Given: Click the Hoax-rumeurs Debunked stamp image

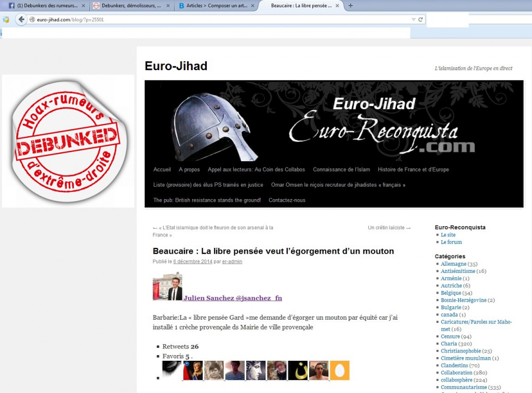Looking at the screenshot, I should click(x=68, y=141).
